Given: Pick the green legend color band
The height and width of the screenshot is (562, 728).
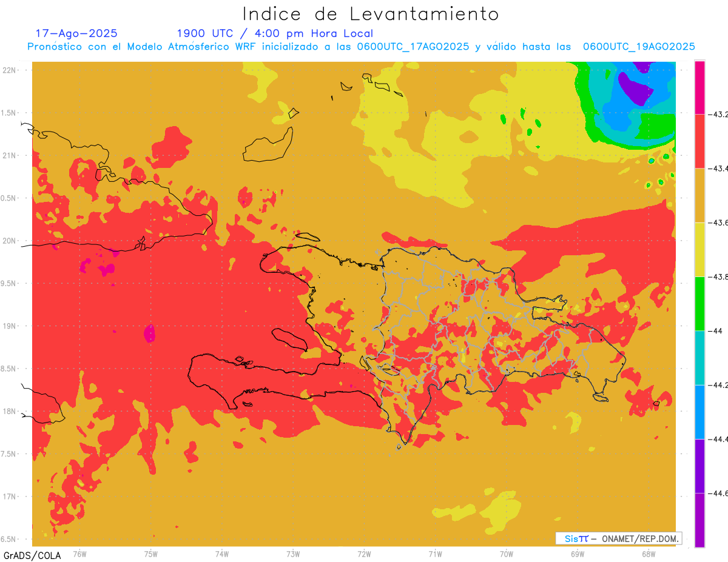Looking at the screenshot, I should pyautogui.click(x=699, y=303).
